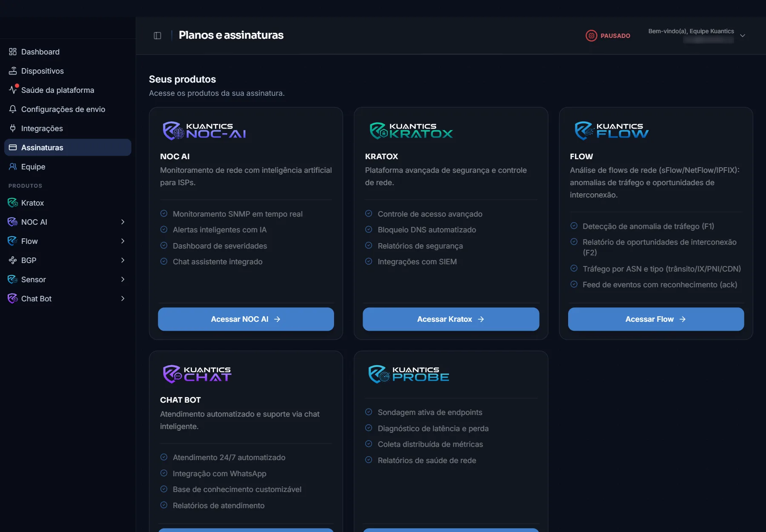Click the BGP nodes icon in sidebar
766x532 pixels.
click(x=13, y=260)
